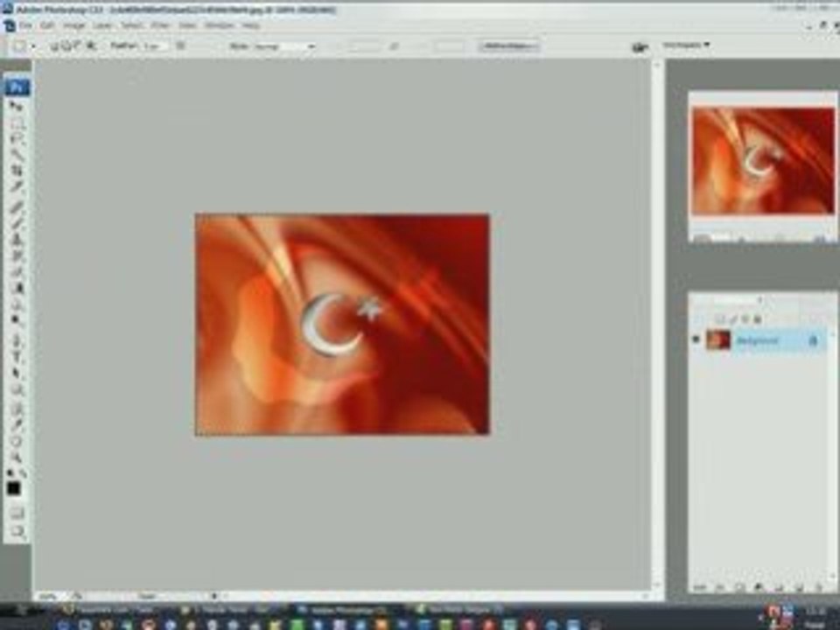
Task: Click the foreground color swatch
Action: [13, 488]
